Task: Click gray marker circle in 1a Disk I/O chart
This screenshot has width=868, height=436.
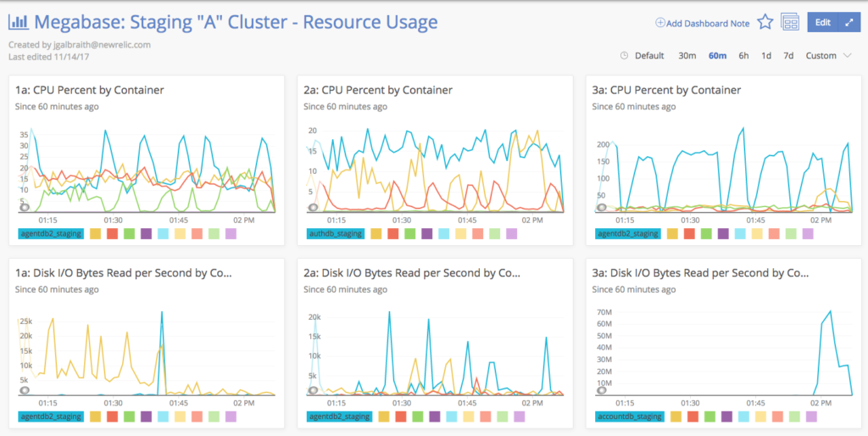Action: pos(25,390)
